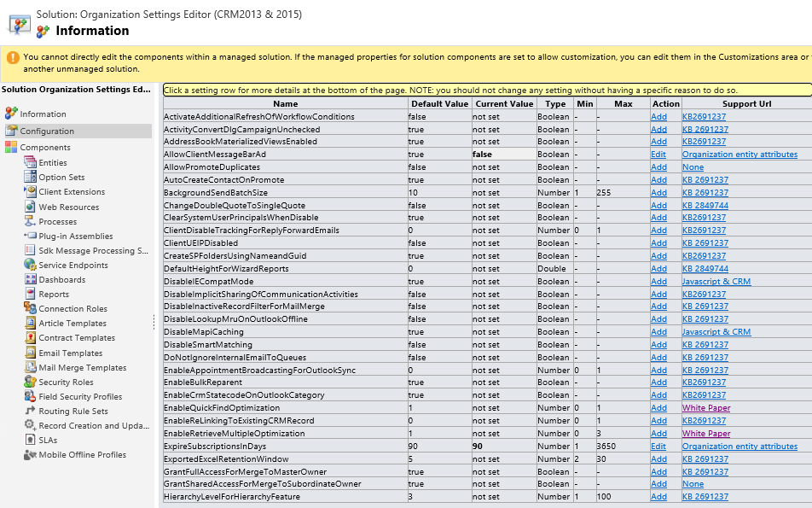The image size is (812, 508).
Task: Click the Client Extensions icon
Action: (30, 191)
